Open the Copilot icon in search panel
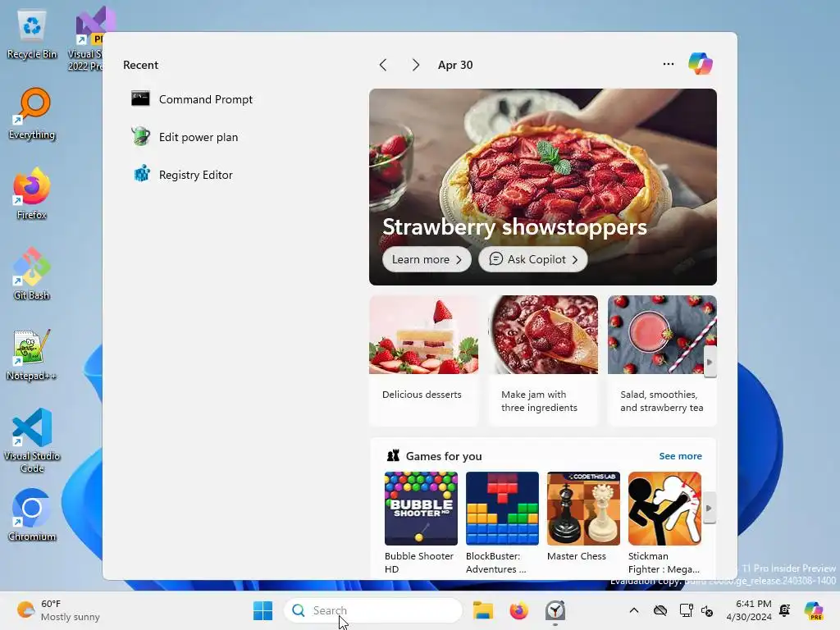This screenshot has width=840, height=630. (701, 64)
